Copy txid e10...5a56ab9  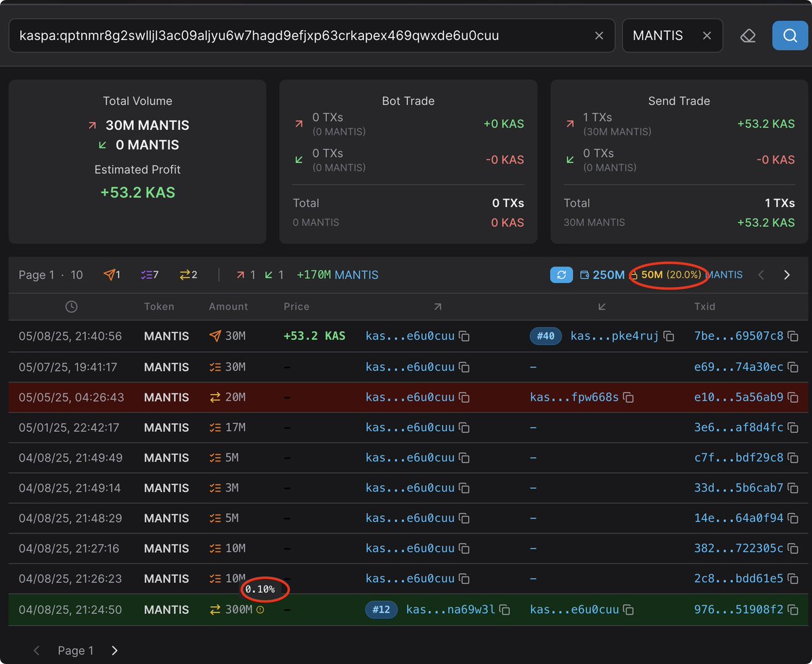[793, 397]
